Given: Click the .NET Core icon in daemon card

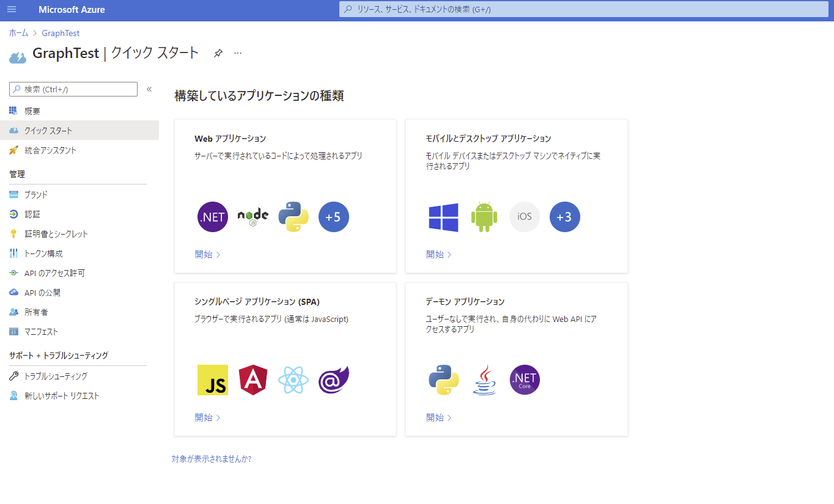Looking at the screenshot, I should coord(525,380).
